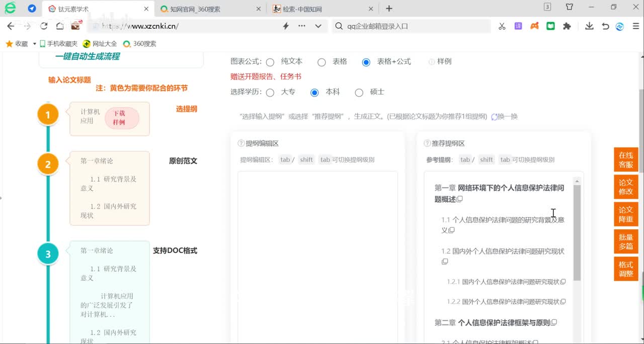Open a new browser tab

[389, 9]
